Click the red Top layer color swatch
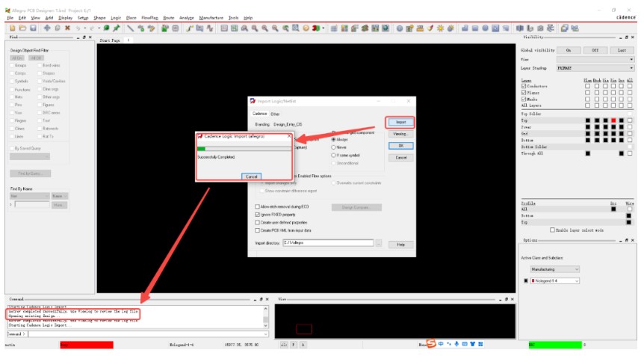Image resolution: width=644 pixels, height=356 pixels. (613, 120)
